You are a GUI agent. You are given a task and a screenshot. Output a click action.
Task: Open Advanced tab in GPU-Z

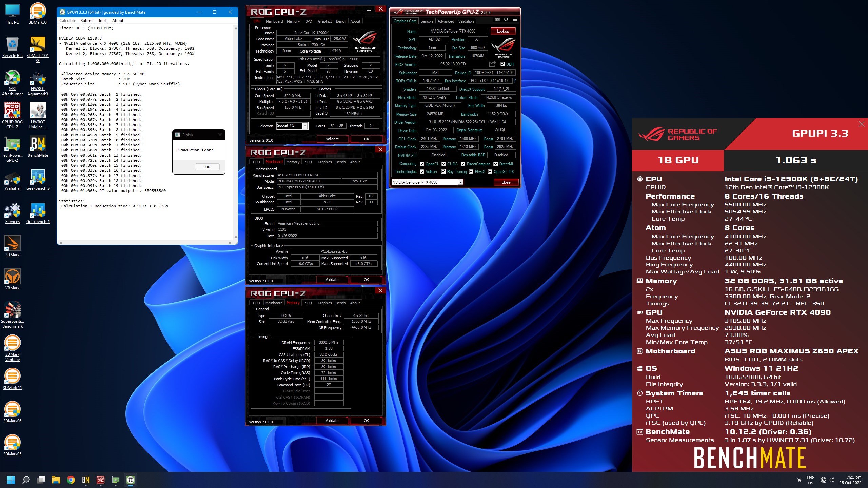[x=446, y=21]
